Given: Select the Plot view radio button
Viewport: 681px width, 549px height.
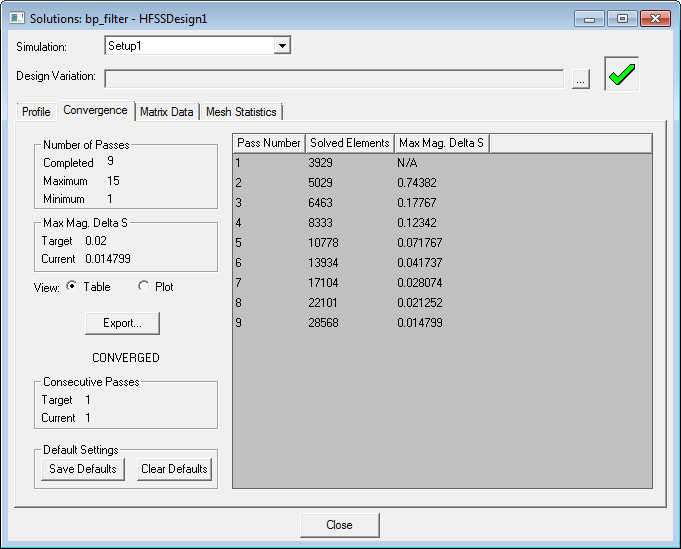Looking at the screenshot, I should pyautogui.click(x=144, y=287).
